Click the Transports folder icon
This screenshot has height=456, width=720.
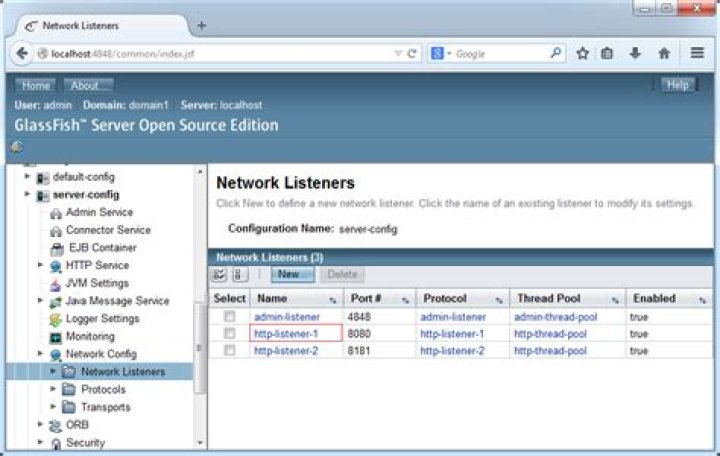click(x=69, y=407)
